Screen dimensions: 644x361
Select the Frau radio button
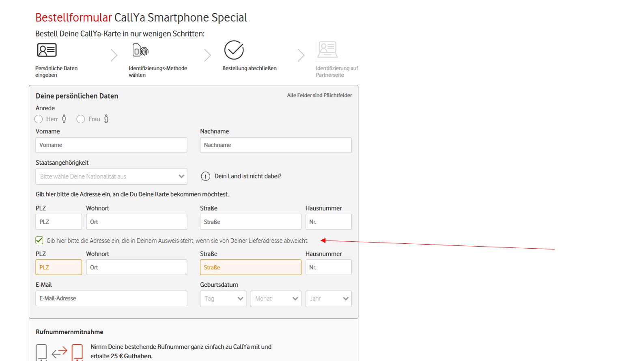[x=81, y=119]
